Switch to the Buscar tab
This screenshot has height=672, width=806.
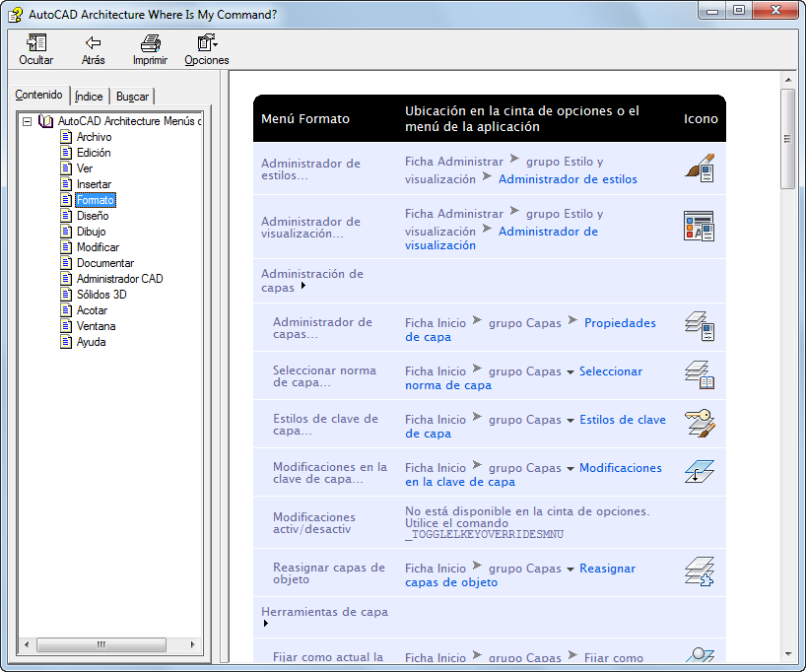132,97
